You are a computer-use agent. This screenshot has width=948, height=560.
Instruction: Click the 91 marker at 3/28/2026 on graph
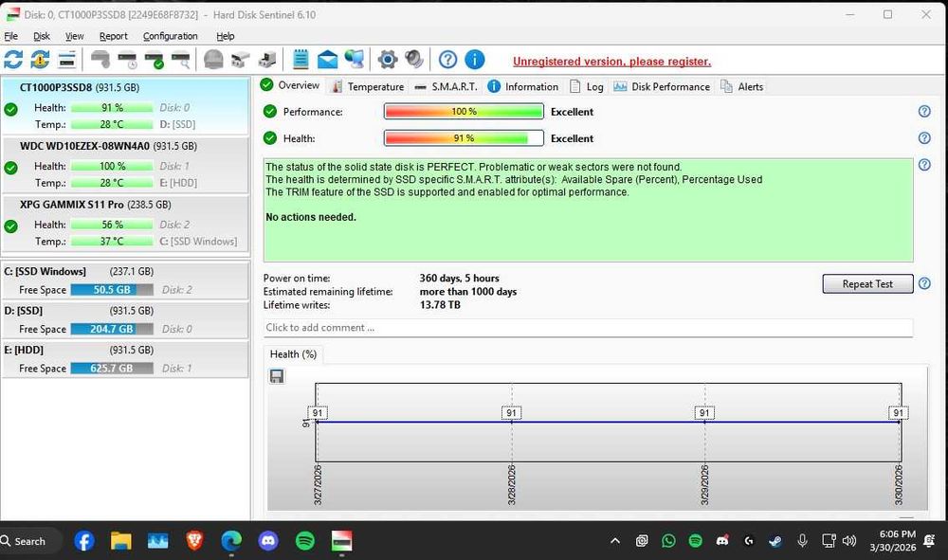pyautogui.click(x=512, y=412)
